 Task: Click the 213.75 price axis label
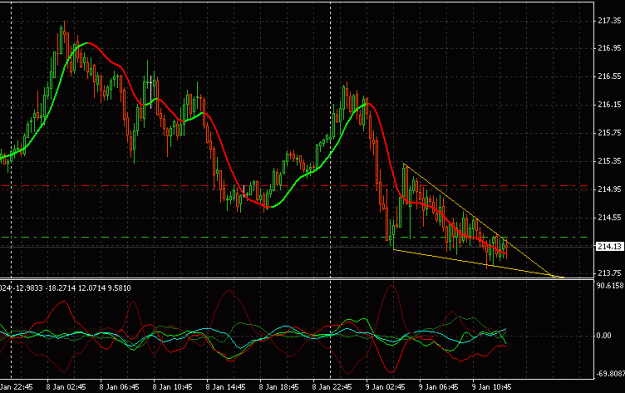point(610,273)
